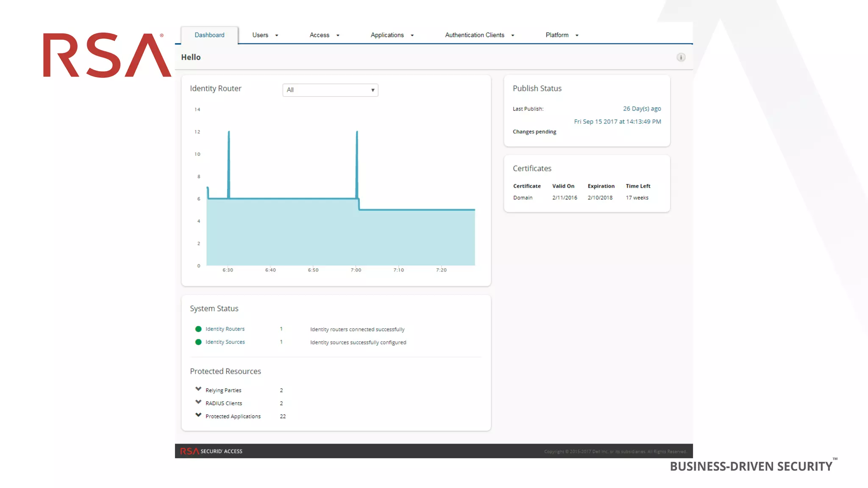Expand the RADIUS Clients row chevron
This screenshot has height=488, width=868.
pos(198,402)
